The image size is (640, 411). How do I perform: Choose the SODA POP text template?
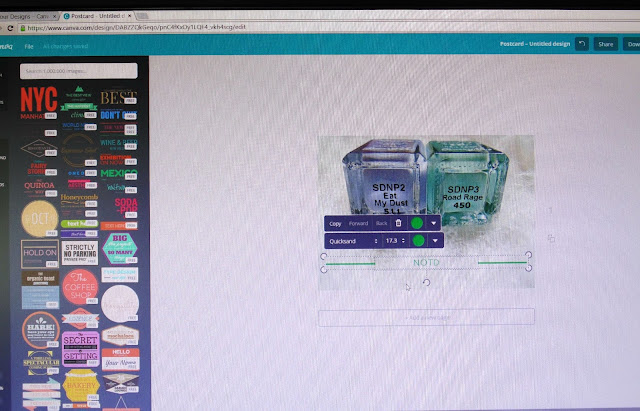click(x=125, y=207)
